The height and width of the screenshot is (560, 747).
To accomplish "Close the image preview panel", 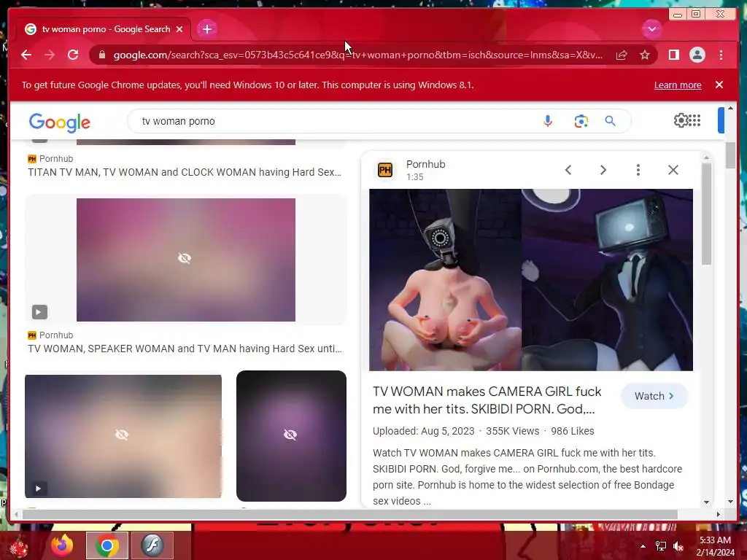I will [673, 170].
